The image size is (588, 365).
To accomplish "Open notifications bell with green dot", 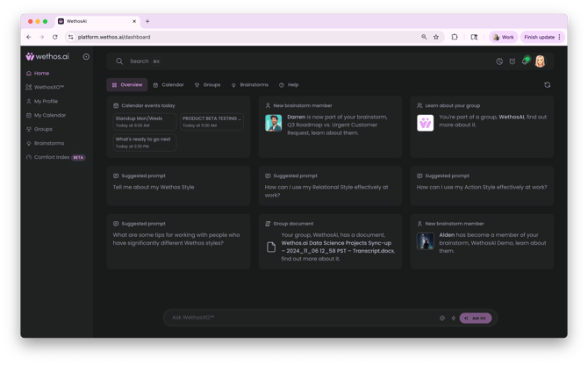I will [526, 61].
